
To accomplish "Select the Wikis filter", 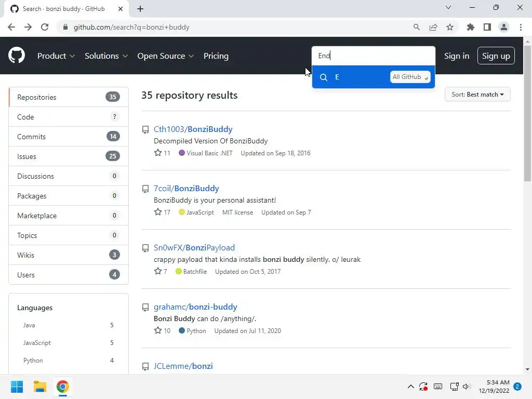I will click(69, 255).
